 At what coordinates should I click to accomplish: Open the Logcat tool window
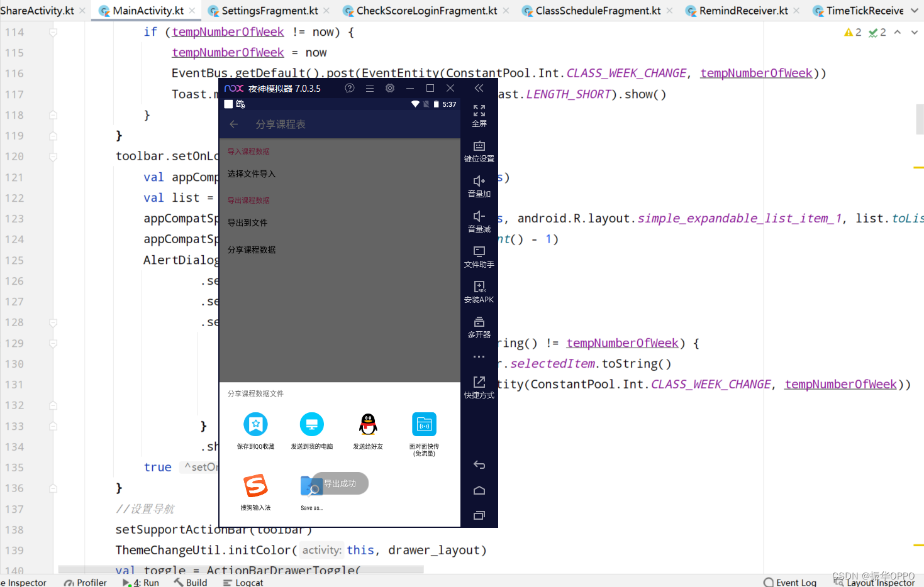tap(243, 582)
